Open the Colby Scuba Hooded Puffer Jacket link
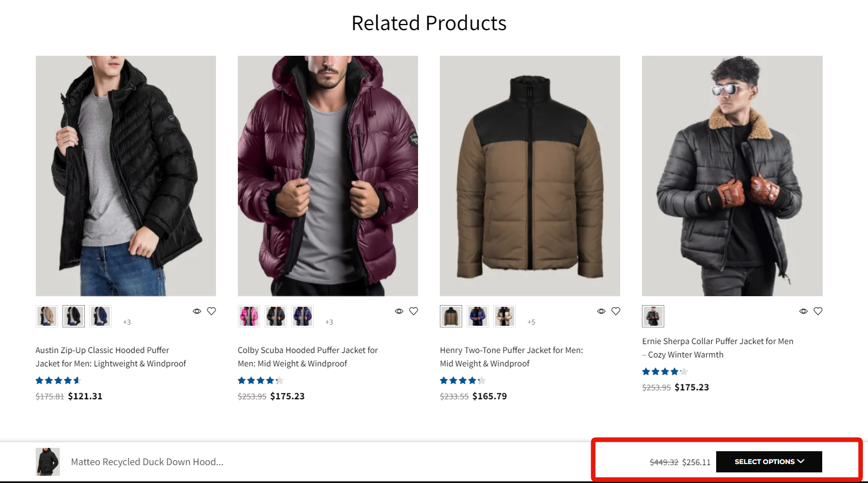Screen dimensions: 868x483 [x=308, y=357]
